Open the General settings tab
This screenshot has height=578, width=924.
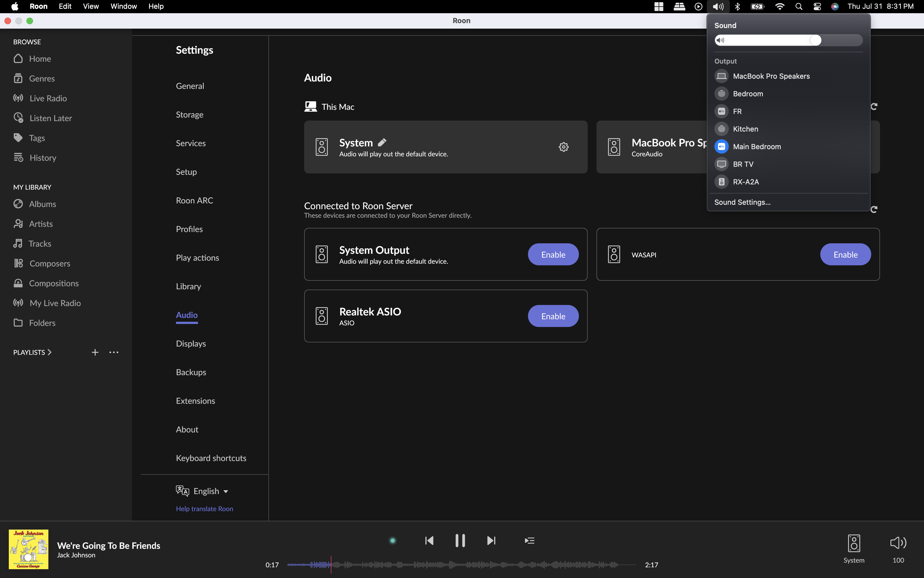point(190,86)
